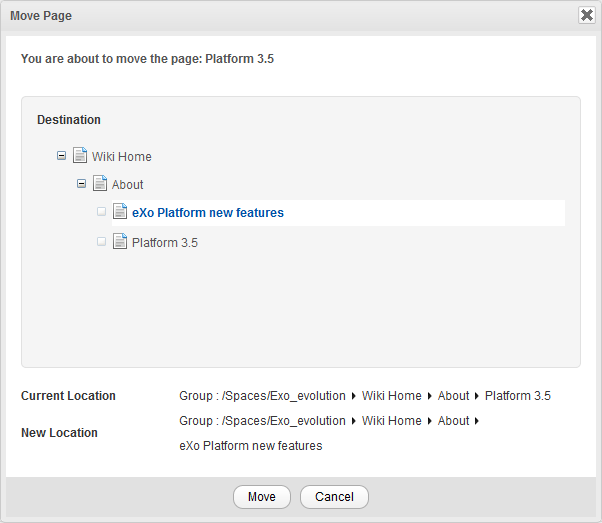Select Wiki Home as destination

122,157
